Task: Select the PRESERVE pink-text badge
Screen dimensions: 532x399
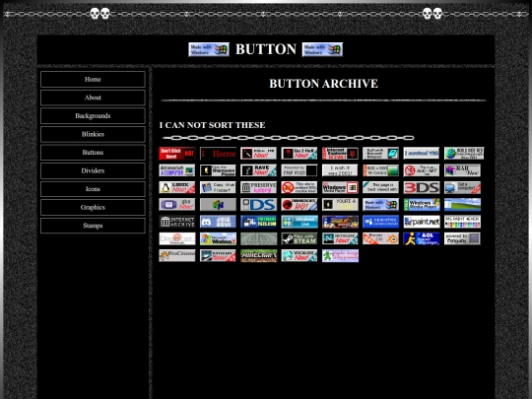Action: pyautogui.click(x=258, y=187)
